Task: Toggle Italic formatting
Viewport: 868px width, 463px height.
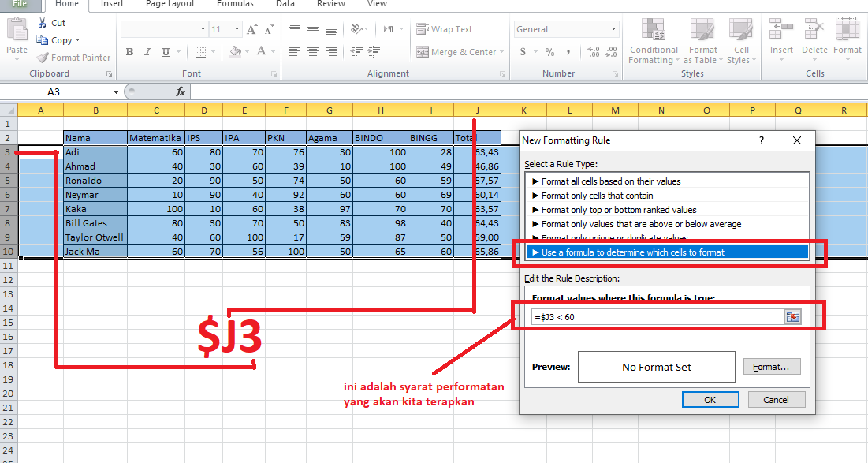Action: (147, 51)
